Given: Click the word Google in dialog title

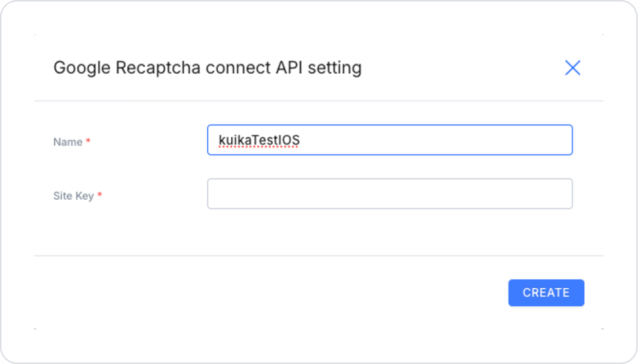Looking at the screenshot, I should [x=82, y=67].
